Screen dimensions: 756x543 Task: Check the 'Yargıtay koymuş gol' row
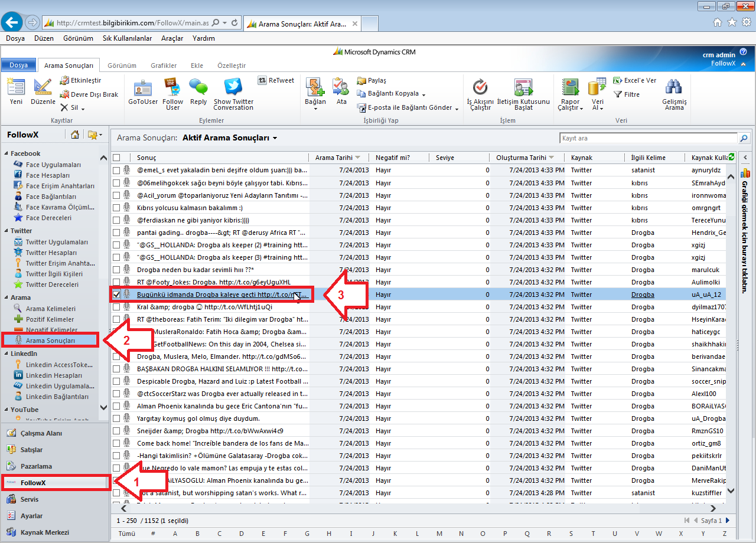click(117, 418)
